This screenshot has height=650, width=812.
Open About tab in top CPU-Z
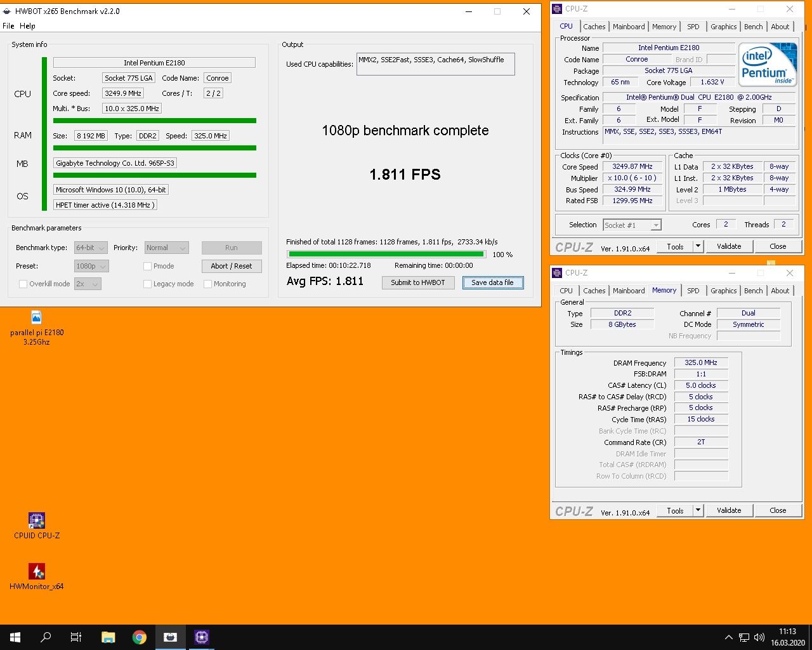(x=780, y=27)
